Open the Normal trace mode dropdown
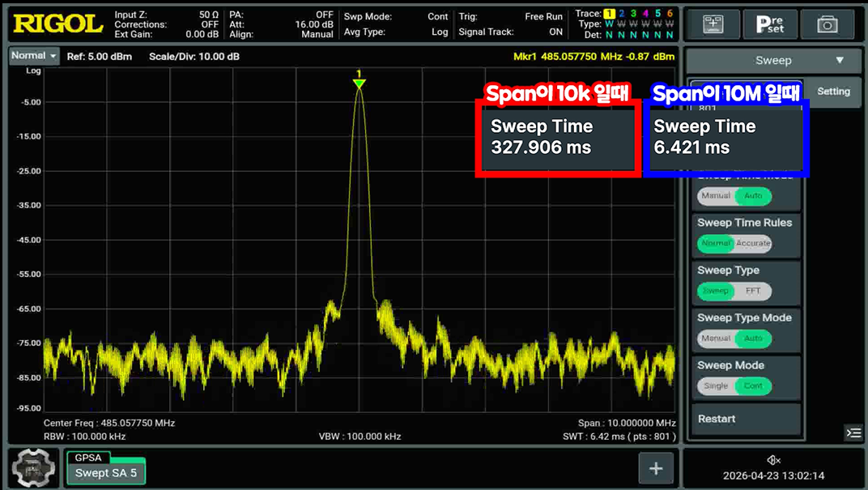868x490 pixels. (34, 56)
